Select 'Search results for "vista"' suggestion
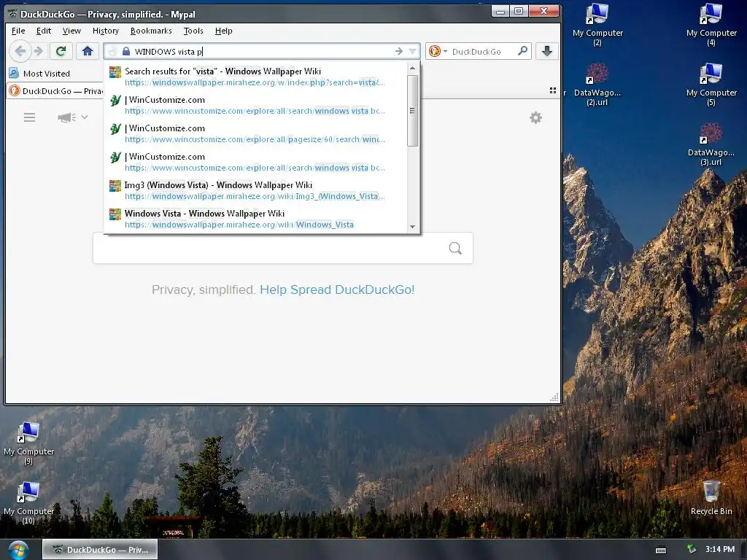Image resolution: width=747 pixels, height=560 pixels. point(255,77)
